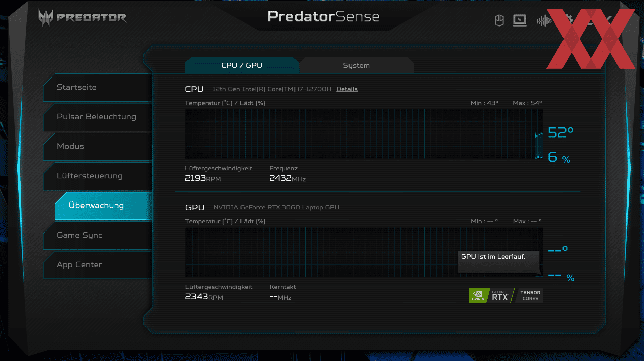Click GPU 'Max : -- °' value
644x361 pixels.
pos(527,221)
